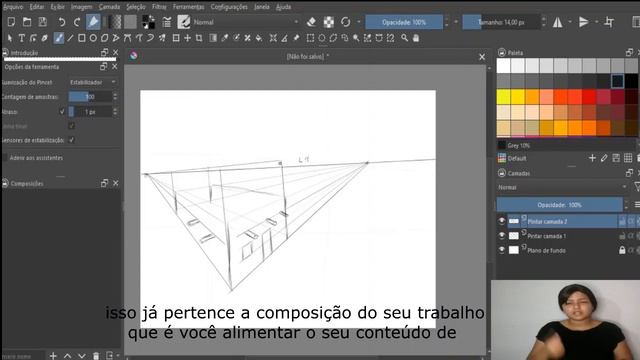The image size is (640, 360).
Task: Select the elliptical selection tool
Action: pyautogui.click(x=322, y=38)
